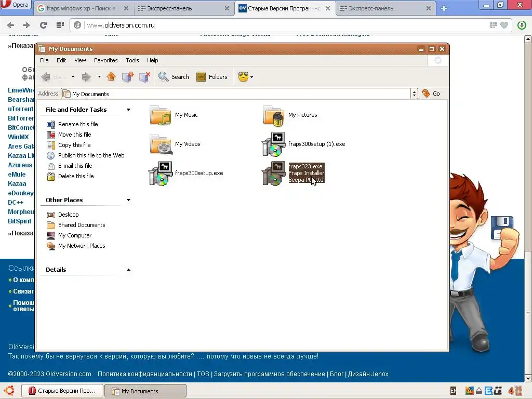Screen dimensions: 532x399
Task: Click the BitSpirit link on the webpage
Action: [x=19, y=221]
